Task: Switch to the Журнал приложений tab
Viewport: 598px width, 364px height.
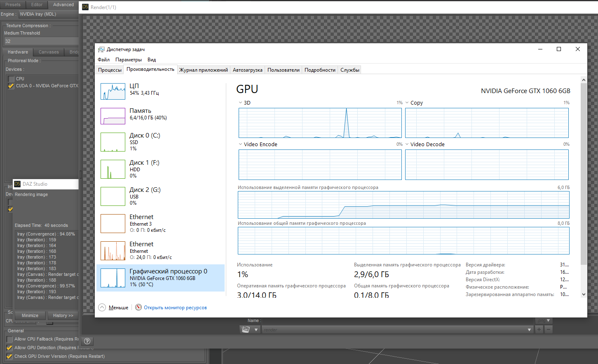Action: click(x=204, y=70)
